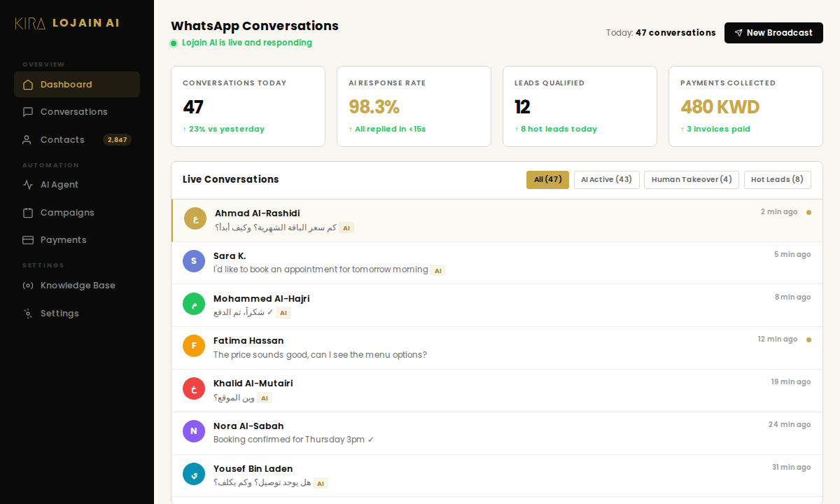The height and width of the screenshot is (504, 840).
Task: Switch to the All (47) tab
Action: pyautogui.click(x=547, y=179)
